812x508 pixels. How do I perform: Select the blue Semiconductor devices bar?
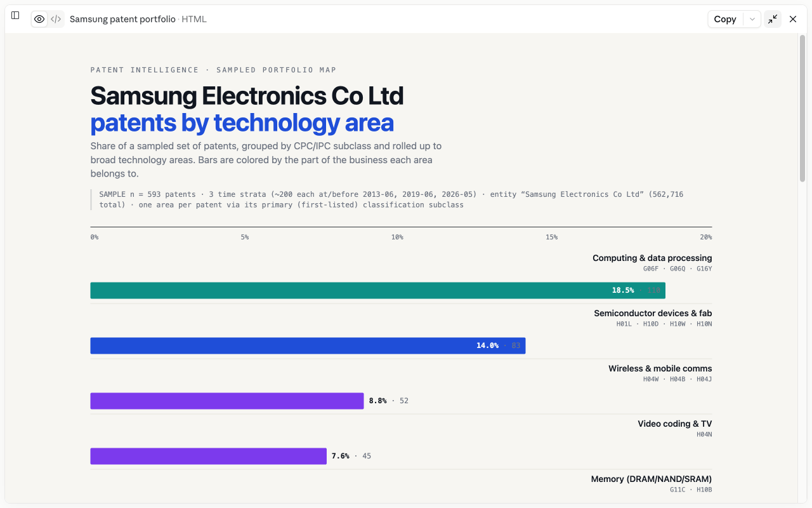[308, 345]
